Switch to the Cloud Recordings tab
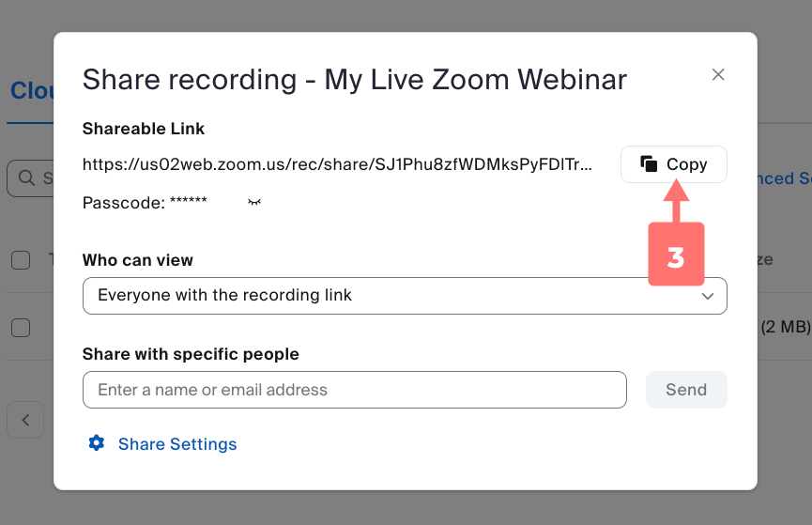 point(31,91)
